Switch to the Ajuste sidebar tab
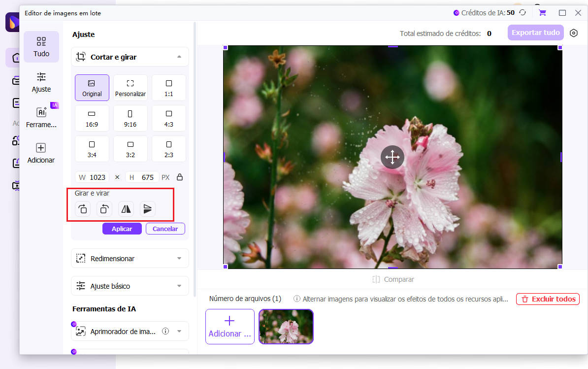Viewport: 588px width, 369px height. (x=41, y=82)
